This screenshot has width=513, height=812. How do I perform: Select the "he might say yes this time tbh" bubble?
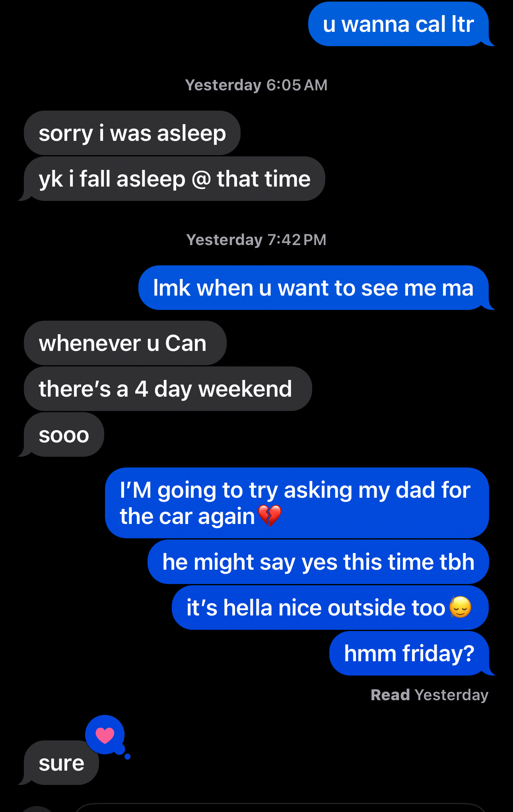[x=318, y=562]
